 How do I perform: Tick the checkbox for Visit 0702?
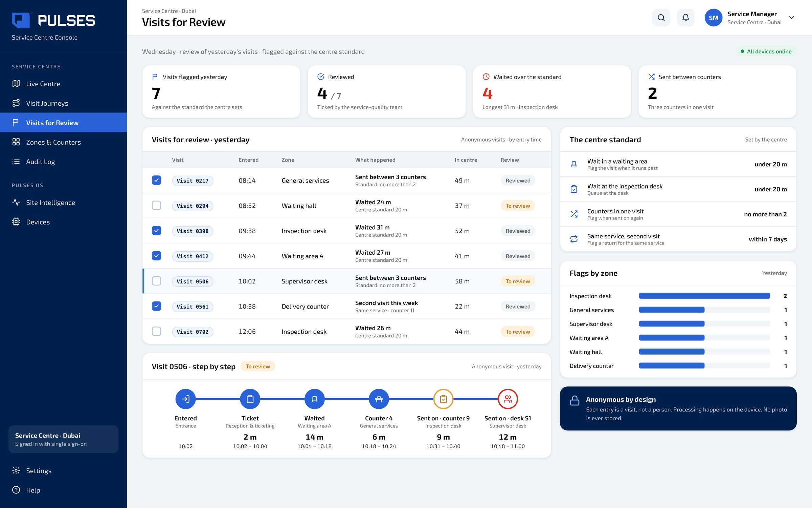pos(156,331)
